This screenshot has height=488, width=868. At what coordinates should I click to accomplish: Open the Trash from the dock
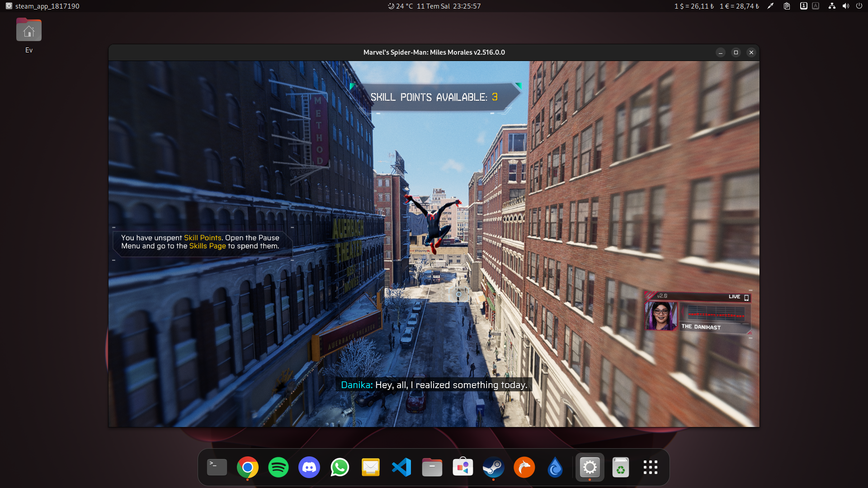point(621,467)
